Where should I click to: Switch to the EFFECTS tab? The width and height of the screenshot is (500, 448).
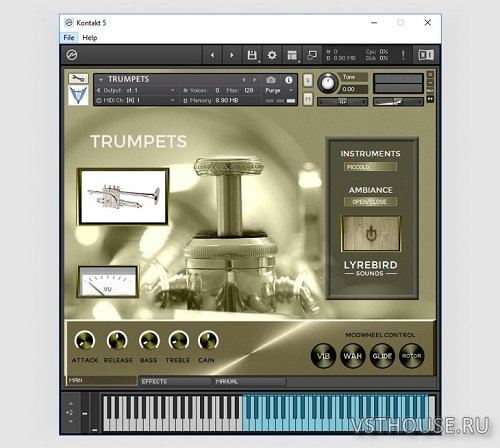[175, 381]
